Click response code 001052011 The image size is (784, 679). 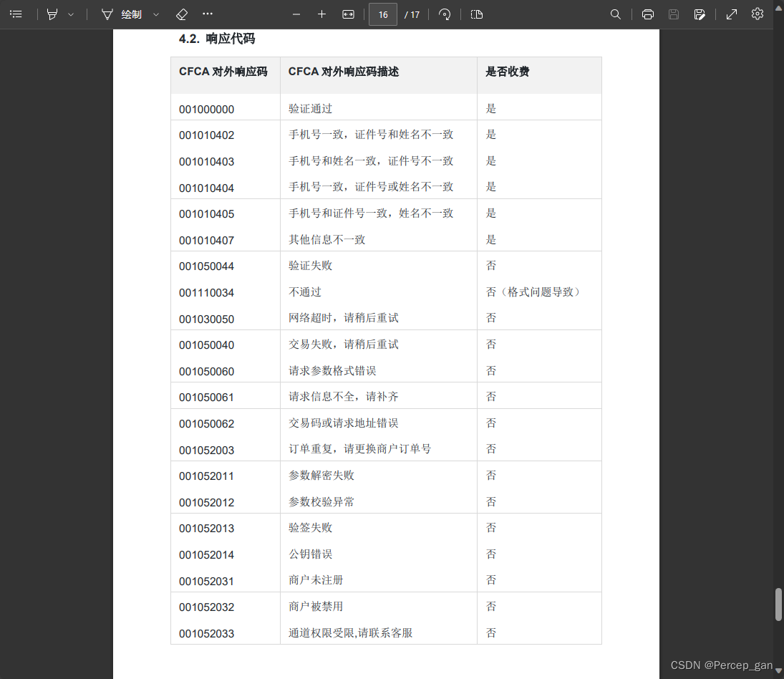coord(206,476)
